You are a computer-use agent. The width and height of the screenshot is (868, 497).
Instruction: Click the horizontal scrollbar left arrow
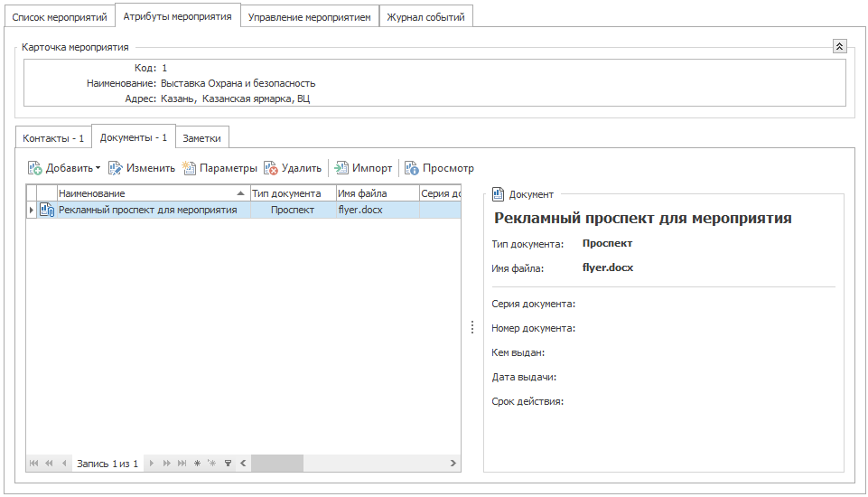243,464
